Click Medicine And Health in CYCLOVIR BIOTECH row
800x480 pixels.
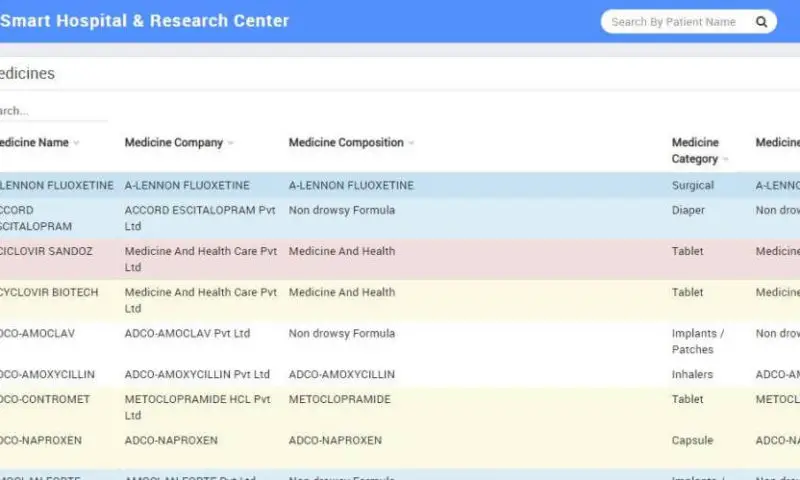pyautogui.click(x=341, y=292)
